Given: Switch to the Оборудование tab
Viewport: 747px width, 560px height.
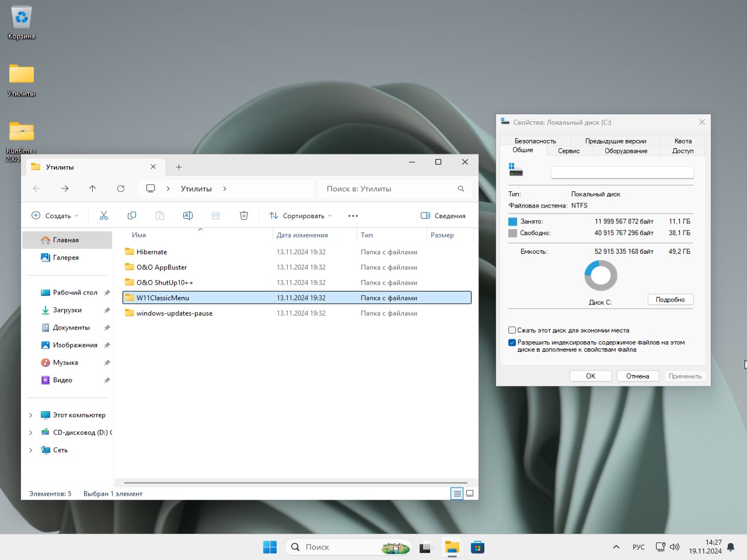Looking at the screenshot, I should (x=626, y=151).
